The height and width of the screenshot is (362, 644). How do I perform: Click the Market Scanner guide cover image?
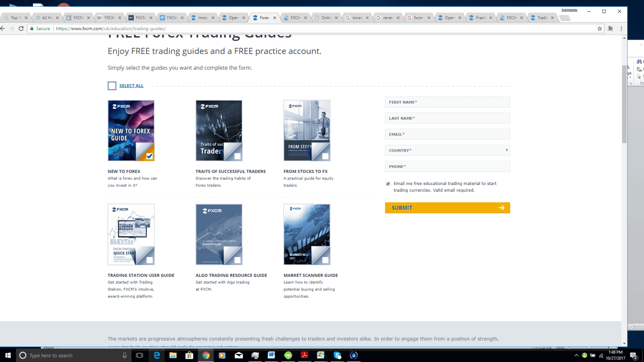(307, 235)
